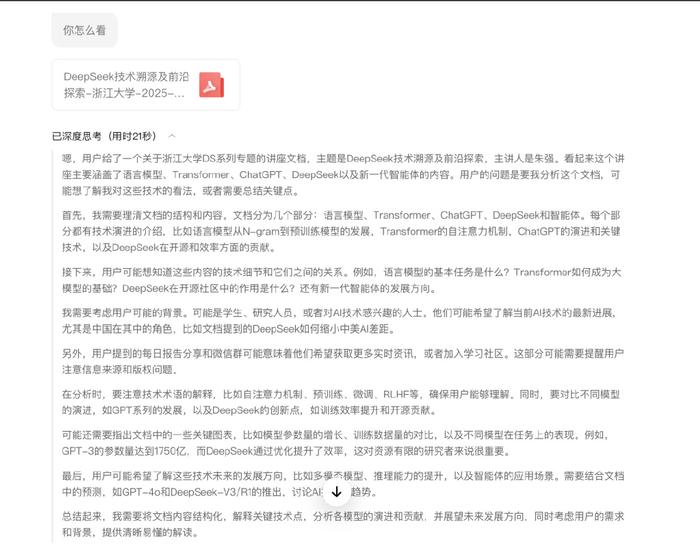700x546 pixels.
Task: Click the paragraph starting with 嗯,用户给了一个
Action: pos(343,175)
